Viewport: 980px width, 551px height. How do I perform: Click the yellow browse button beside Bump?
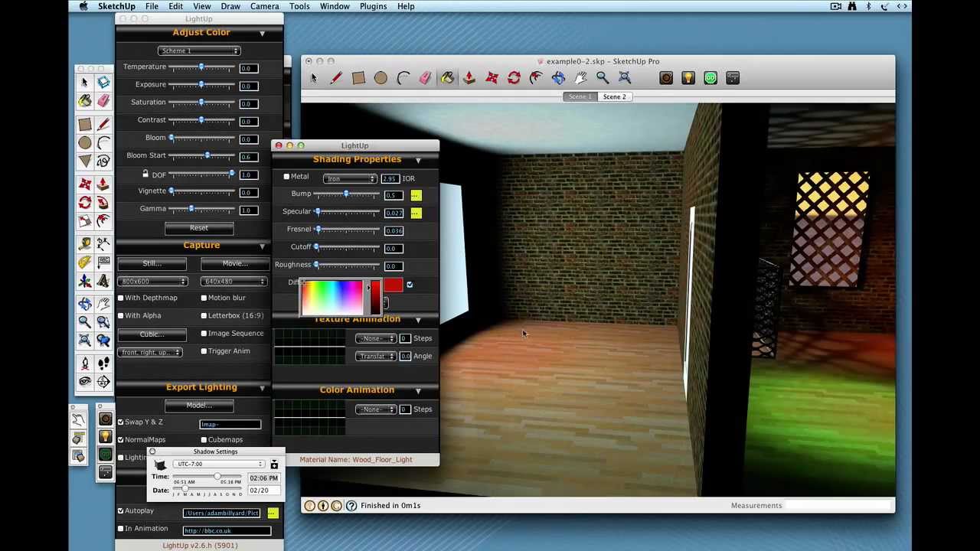pyautogui.click(x=416, y=195)
